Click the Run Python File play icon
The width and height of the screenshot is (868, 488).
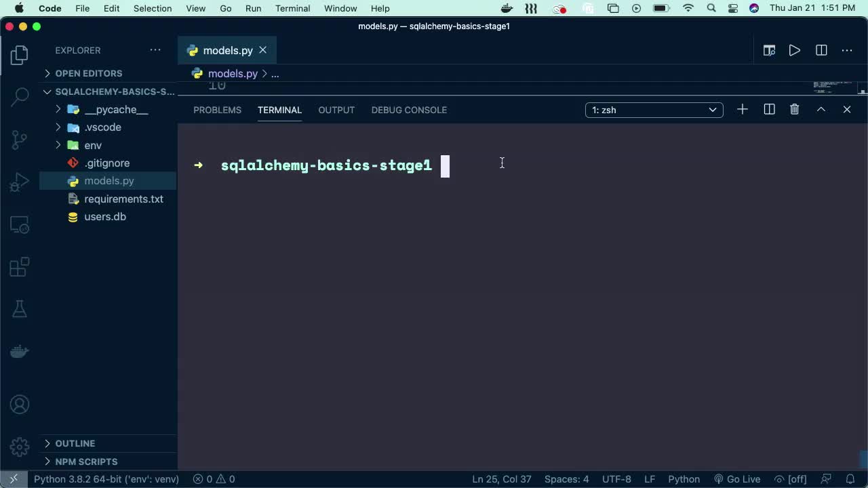794,50
